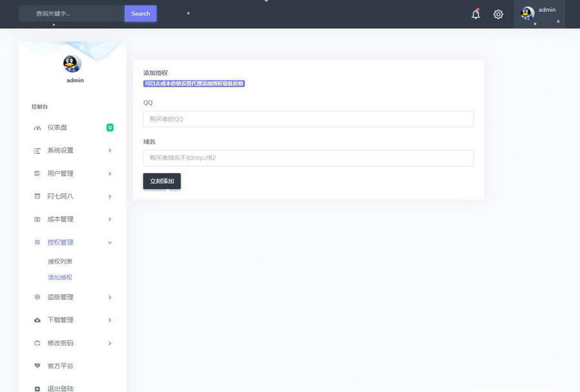Click the 立刻添加 submit button
This screenshot has height=392, width=580.
click(x=162, y=182)
